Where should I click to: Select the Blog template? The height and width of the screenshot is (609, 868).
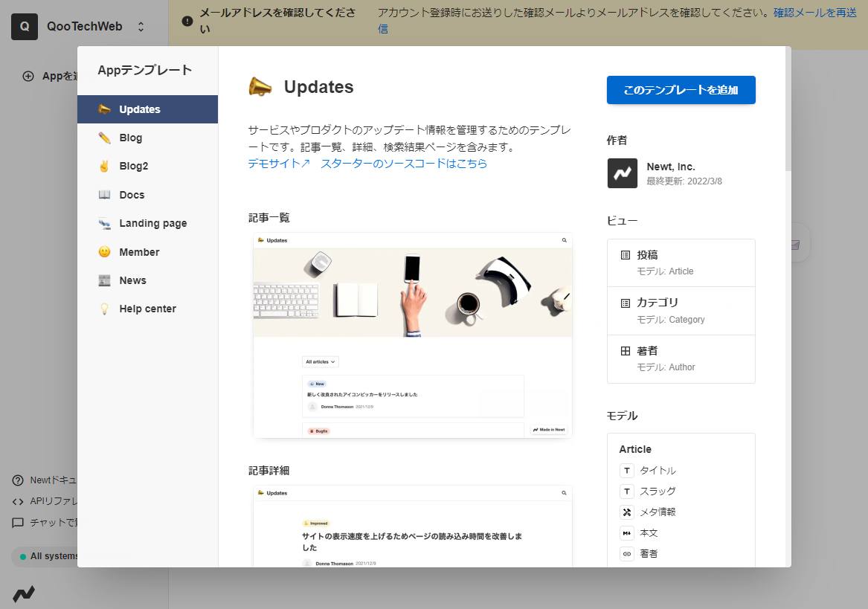pos(147,138)
